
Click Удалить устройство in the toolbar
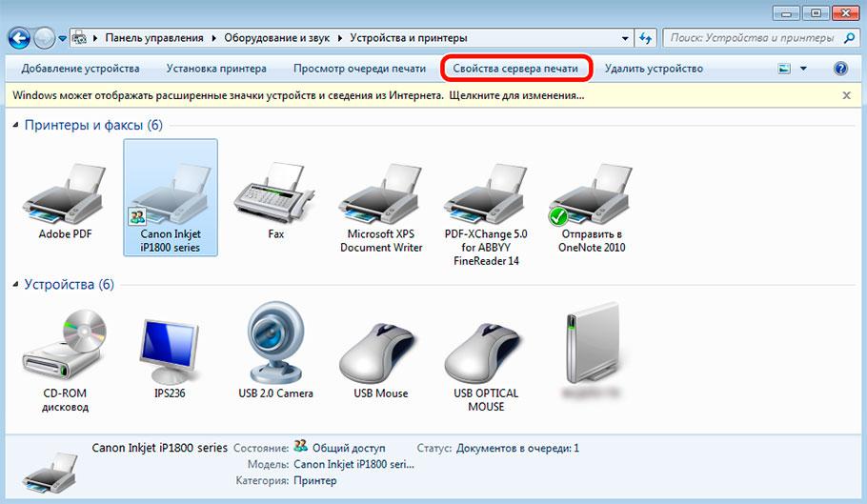click(x=654, y=69)
